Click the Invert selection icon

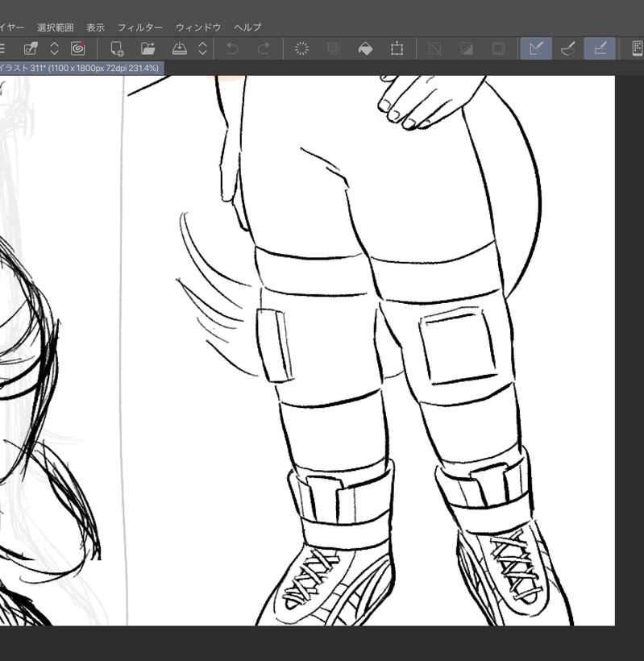tap(467, 48)
